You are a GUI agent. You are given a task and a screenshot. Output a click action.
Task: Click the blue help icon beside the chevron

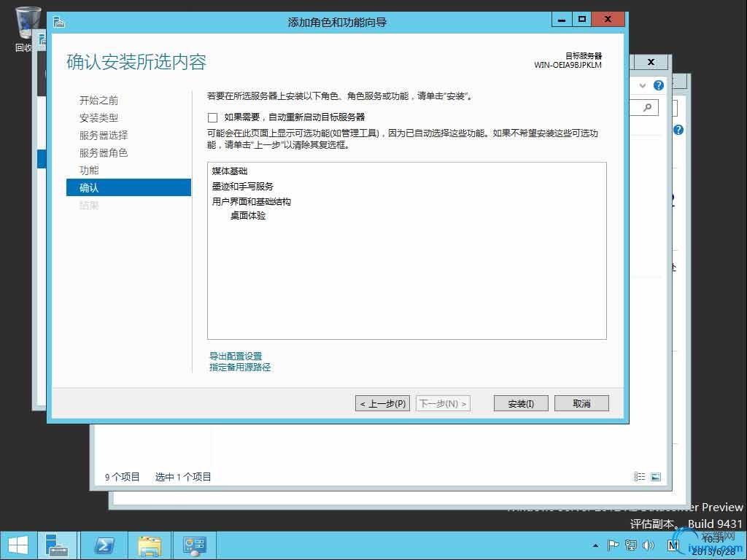pyautogui.click(x=659, y=85)
